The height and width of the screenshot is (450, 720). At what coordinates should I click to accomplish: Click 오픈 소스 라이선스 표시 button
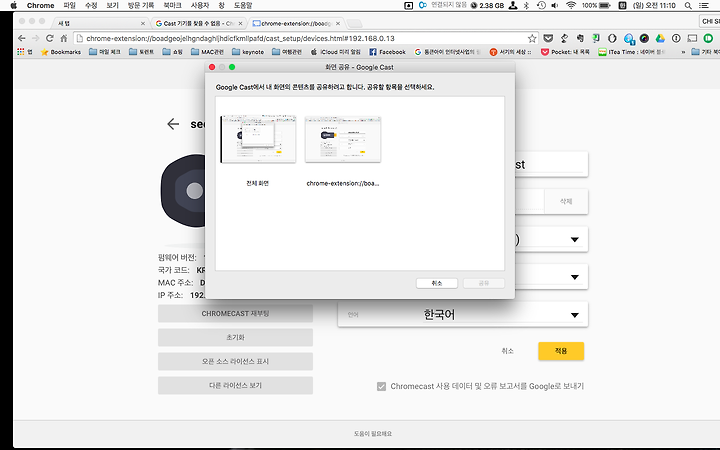(235, 361)
